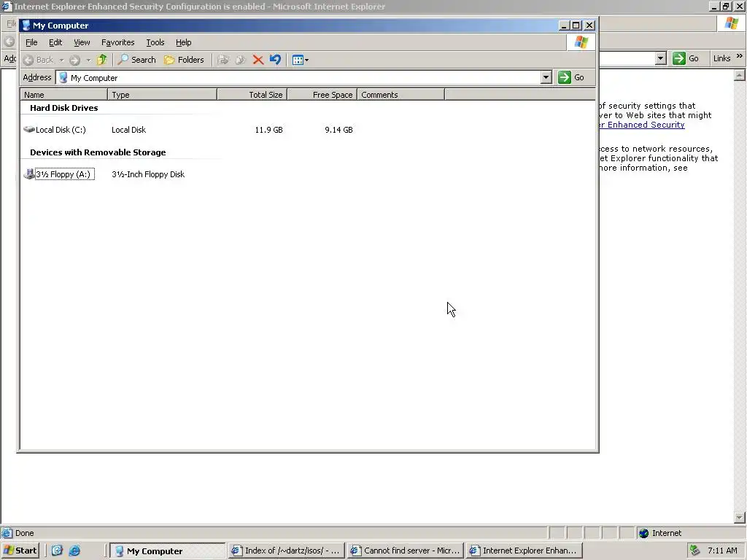Minimize the My Computer window
747x560 pixels.
pyautogui.click(x=564, y=26)
